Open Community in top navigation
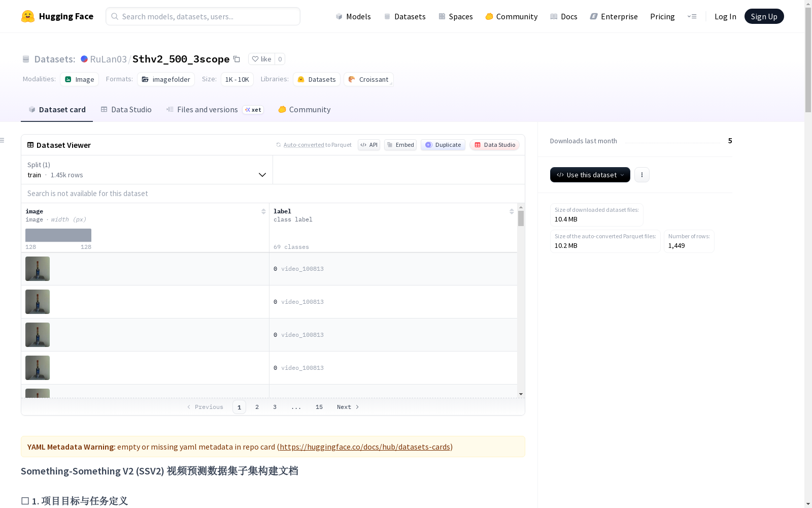812x508 pixels. pos(512,16)
